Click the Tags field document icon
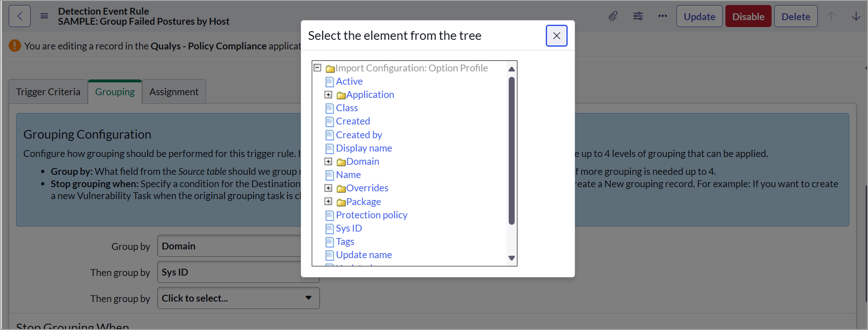 click(330, 242)
